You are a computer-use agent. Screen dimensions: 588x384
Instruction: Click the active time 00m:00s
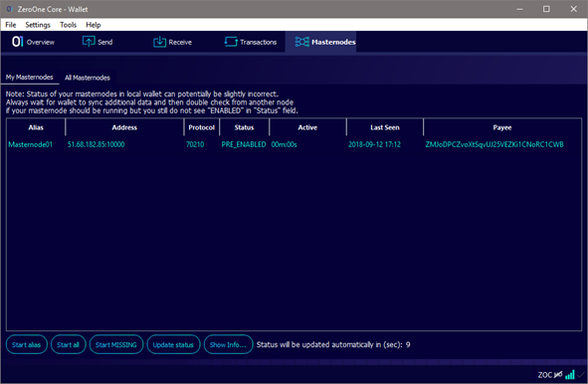coord(284,144)
